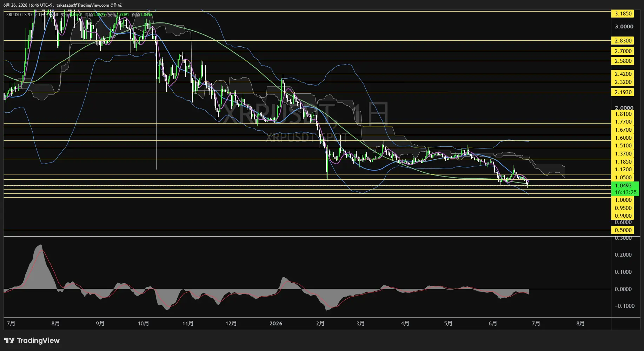This screenshot has height=351, width=644.
Task: Click the 1.1200 horizontal line label
Action: pyautogui.click(x=623, y=170)
